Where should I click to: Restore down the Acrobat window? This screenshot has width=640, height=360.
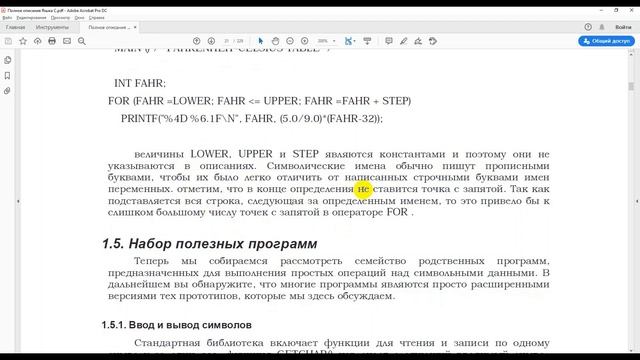[616, 10]
